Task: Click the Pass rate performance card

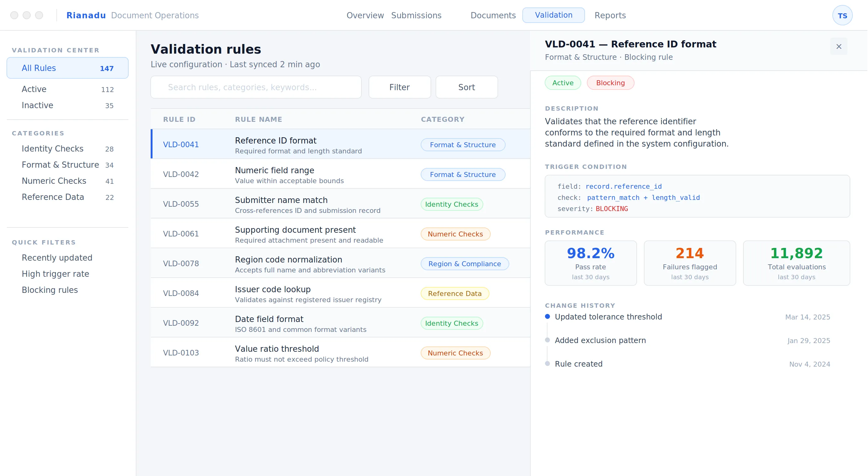Action: coord(590,263)
